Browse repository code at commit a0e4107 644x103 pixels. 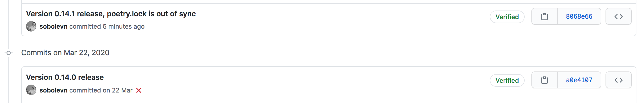(x=618, y=80)
